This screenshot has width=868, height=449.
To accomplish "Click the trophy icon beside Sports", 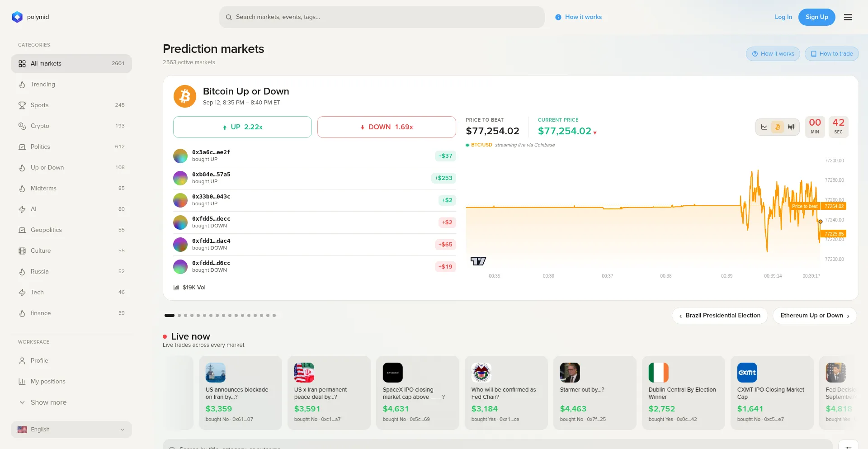I will [22, 105].
